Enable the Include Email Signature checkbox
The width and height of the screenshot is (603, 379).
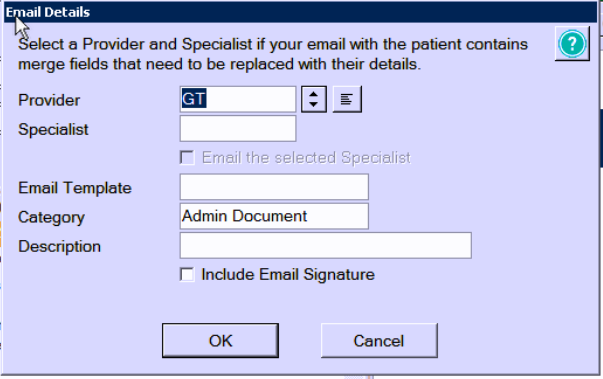pyautogui.click(x=187, y=274)
